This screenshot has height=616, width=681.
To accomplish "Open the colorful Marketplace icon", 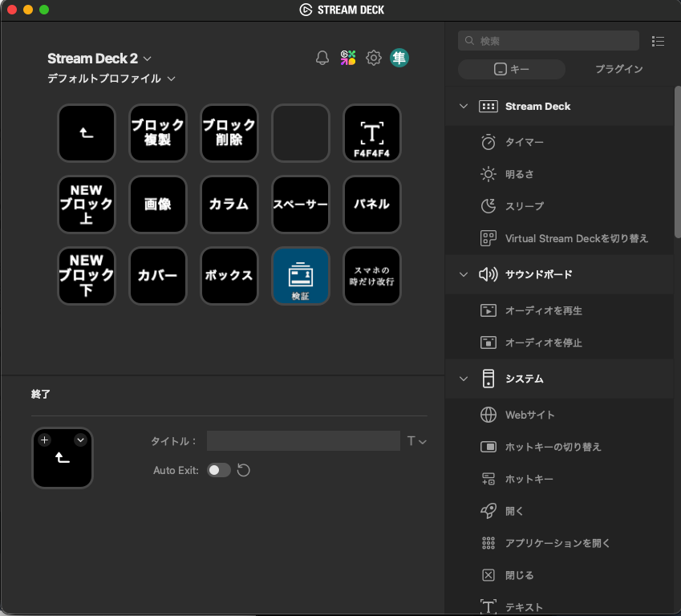I will pos(348,58).
